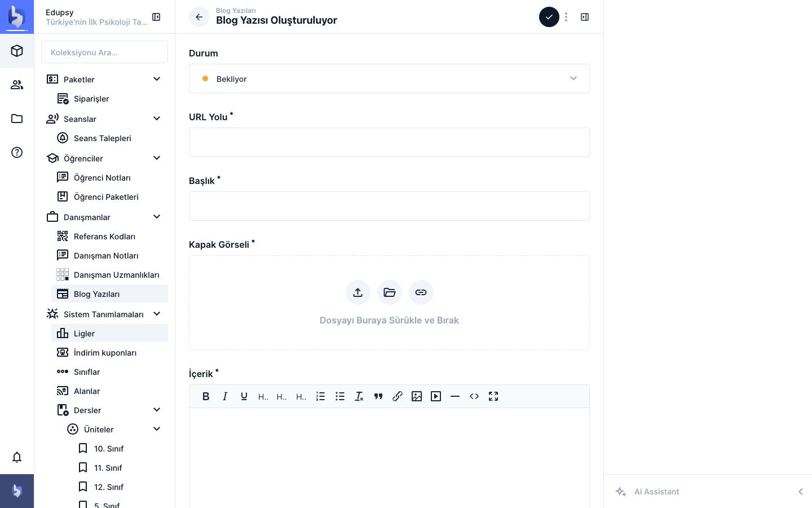
Task: Insert a horizontal rule
Action: click(x=455, y=396)
